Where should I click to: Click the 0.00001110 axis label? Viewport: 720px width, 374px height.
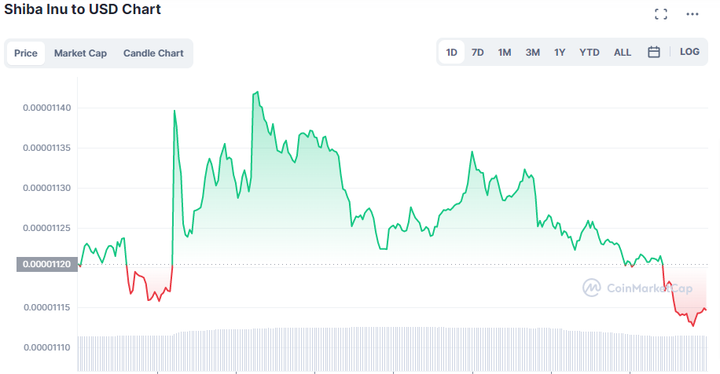(x=47, y=347)
